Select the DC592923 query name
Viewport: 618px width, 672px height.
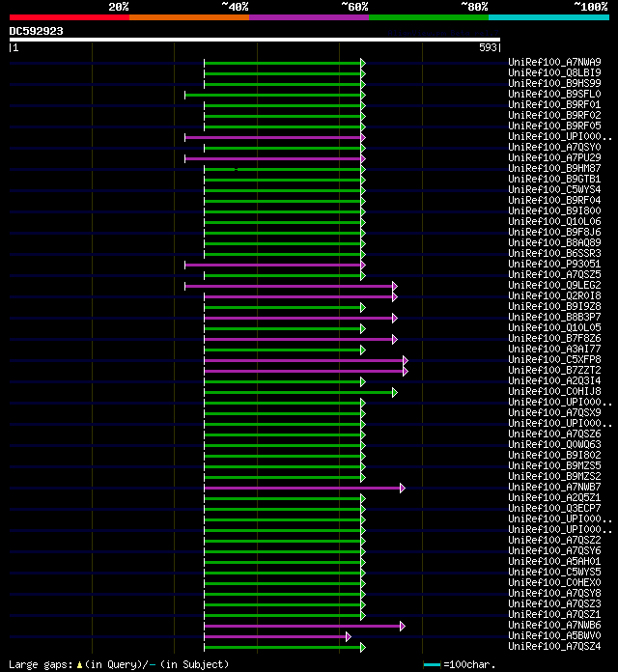click(36, 31)
